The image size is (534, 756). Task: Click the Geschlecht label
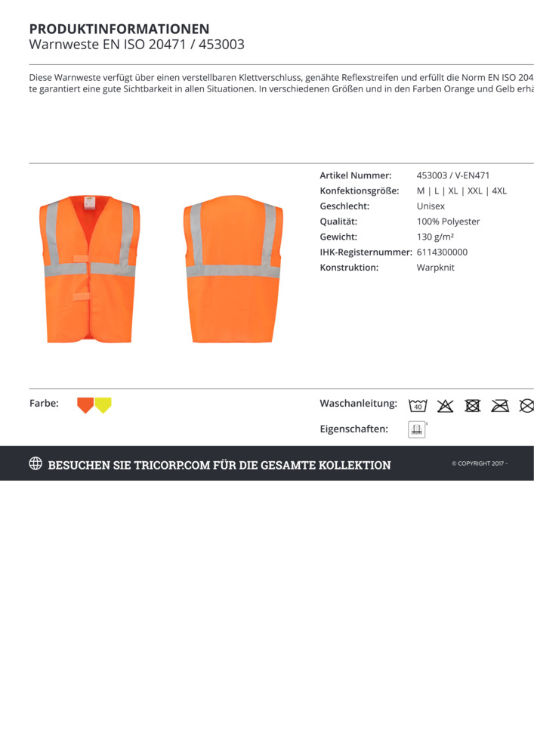344,206
